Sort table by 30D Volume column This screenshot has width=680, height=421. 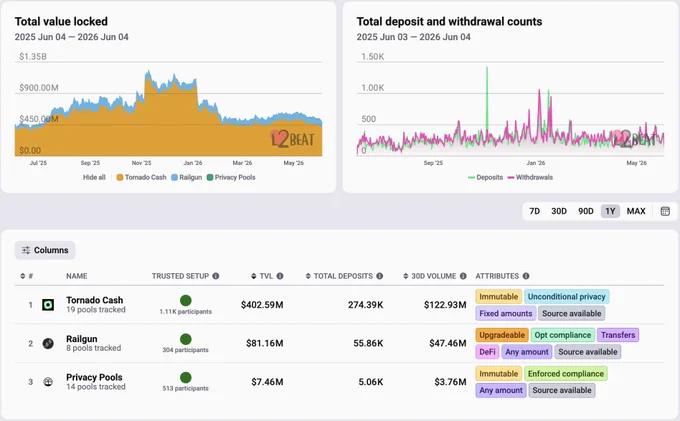pos(430,276)
